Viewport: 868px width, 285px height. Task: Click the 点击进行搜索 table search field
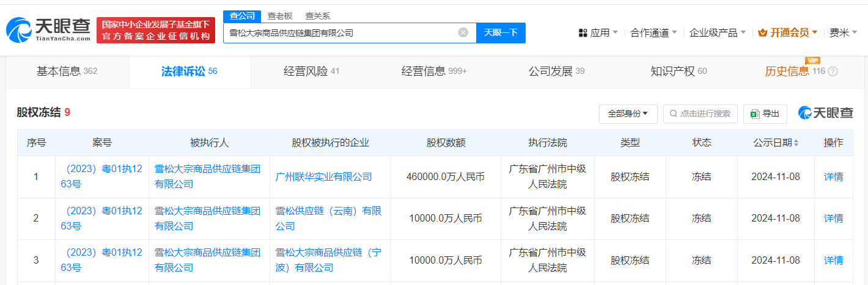tap(701, 114)
